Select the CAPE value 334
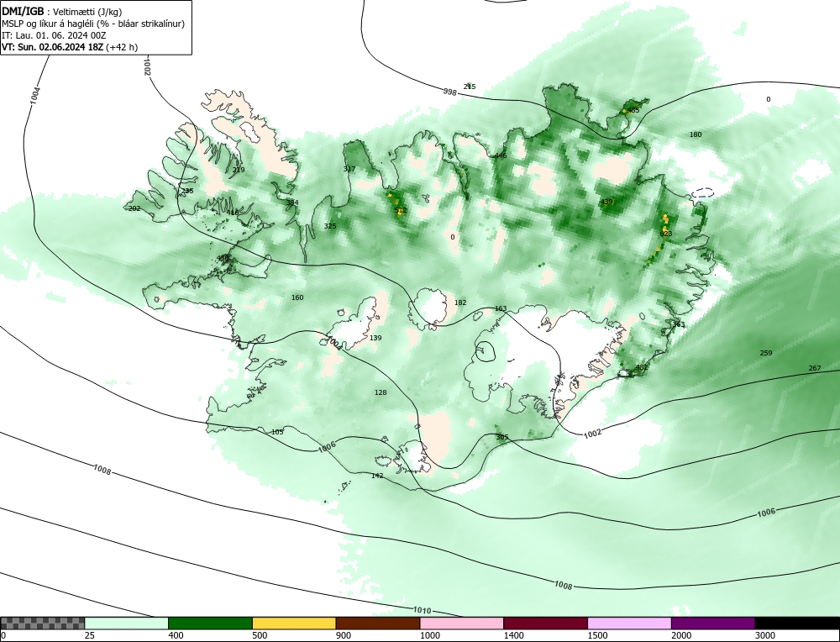The width and height of the screenshot is (840, 642). click(x=292, y=203)
